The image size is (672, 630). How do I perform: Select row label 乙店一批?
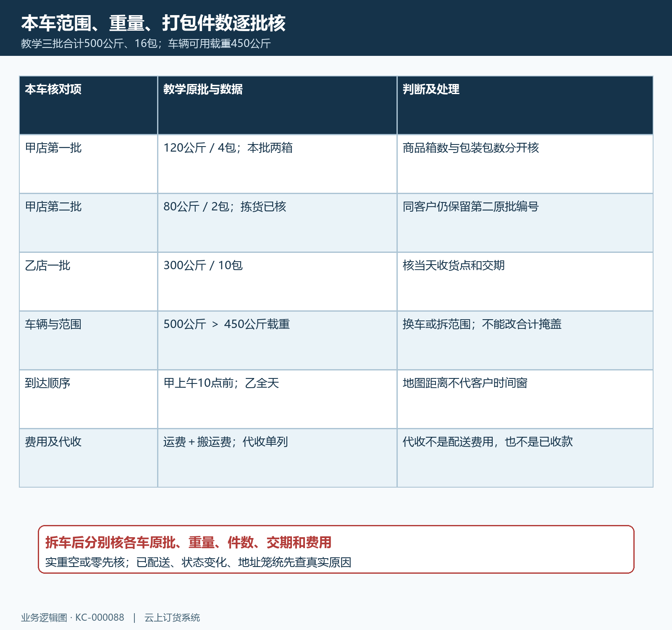tap(47, 265)
